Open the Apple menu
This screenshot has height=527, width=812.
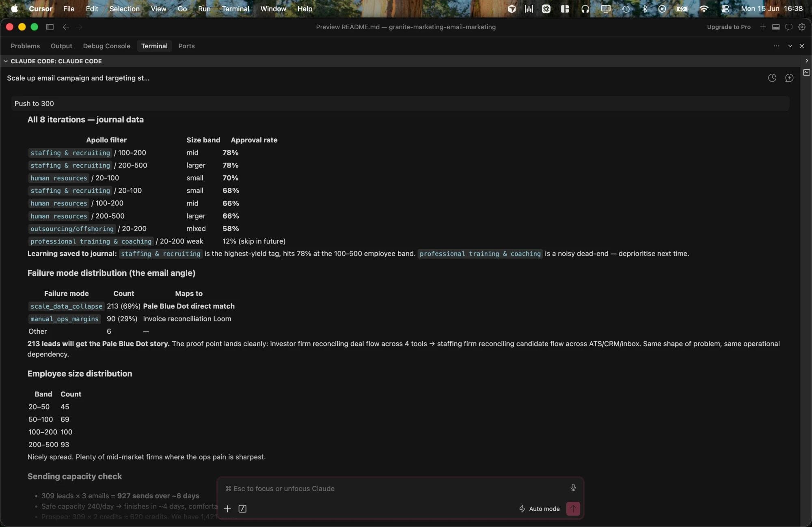[x=14, y=9]
